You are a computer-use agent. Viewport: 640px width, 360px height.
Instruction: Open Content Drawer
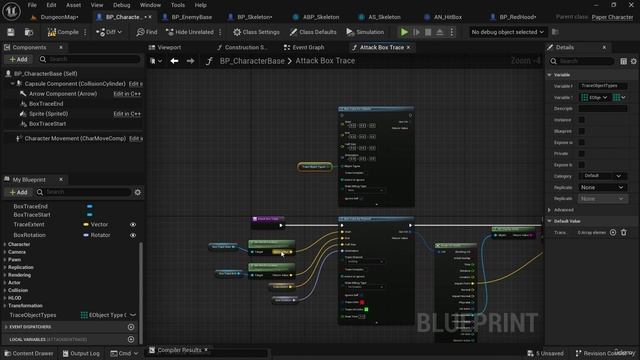coord(29,353)
